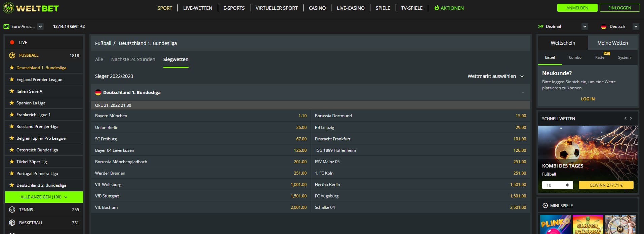Open the TV-Spiele menu
The width and height of the screenshot is (644, 234).
tap(412, 8)
